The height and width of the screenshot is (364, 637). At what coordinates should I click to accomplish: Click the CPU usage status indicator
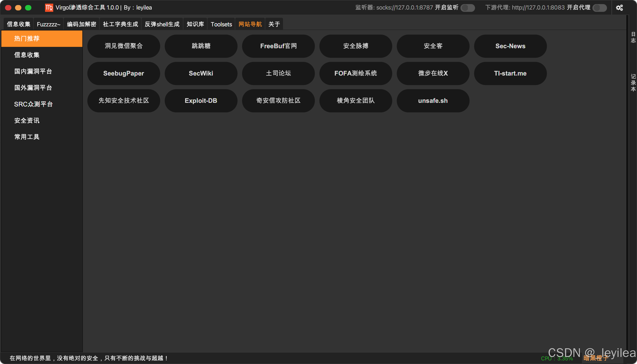[x=557, y=359]
